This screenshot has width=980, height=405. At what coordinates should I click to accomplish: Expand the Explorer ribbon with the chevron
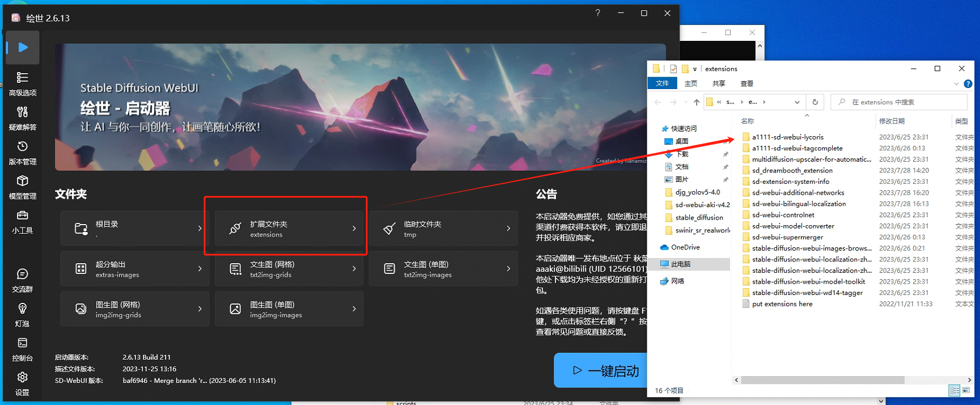coord(956,83)
